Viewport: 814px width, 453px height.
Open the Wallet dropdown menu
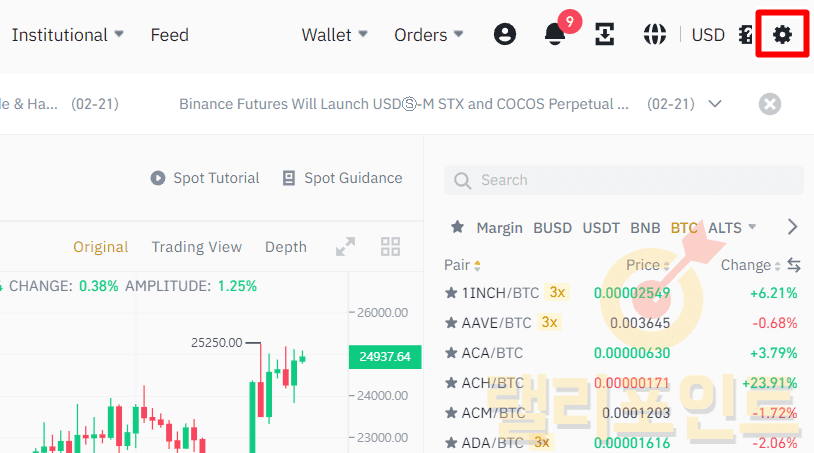[x=335, y=35]
